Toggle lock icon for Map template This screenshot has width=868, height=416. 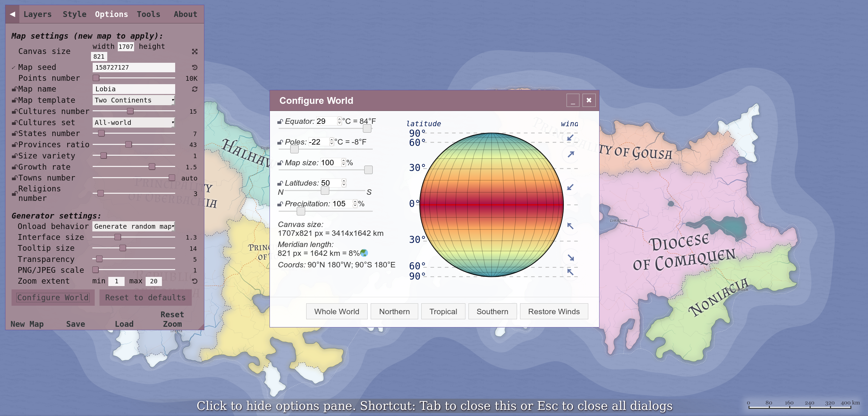[15, 100]
